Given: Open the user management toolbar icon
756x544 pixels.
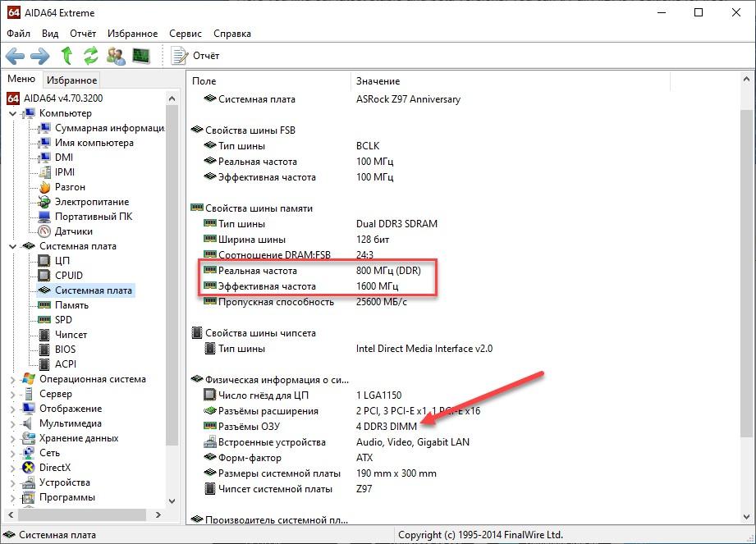Looking at the screenshot, I should coord(116,56).
